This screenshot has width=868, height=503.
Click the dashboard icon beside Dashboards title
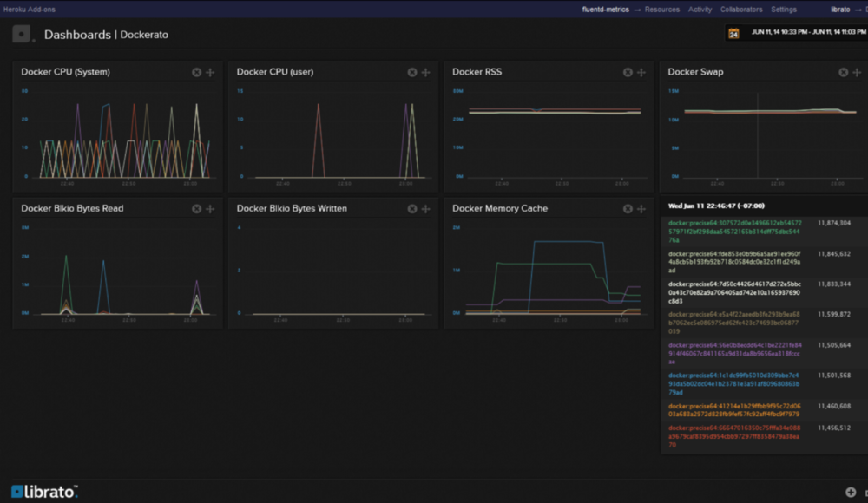22,35
